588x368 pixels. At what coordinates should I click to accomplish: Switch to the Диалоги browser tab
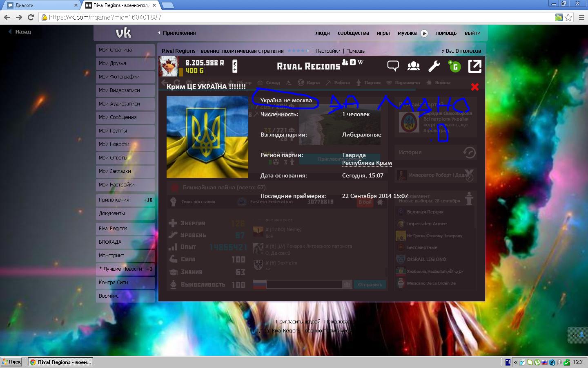tap(41, 5)
